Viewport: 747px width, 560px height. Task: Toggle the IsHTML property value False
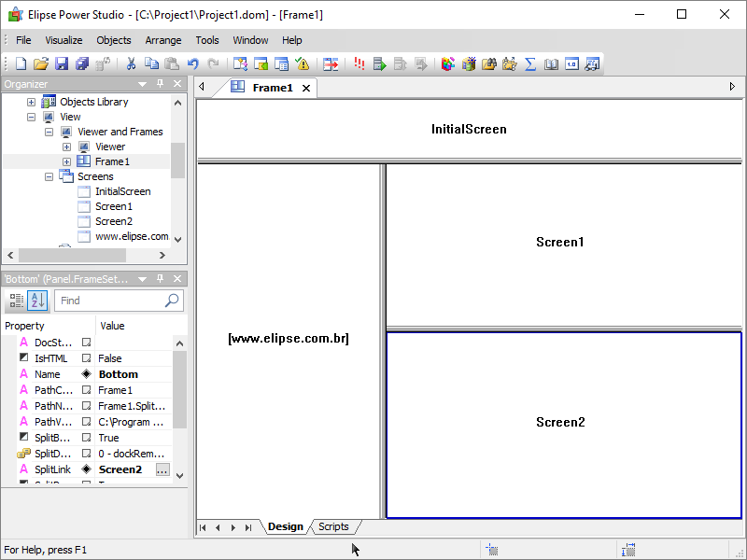pos(110,358)
